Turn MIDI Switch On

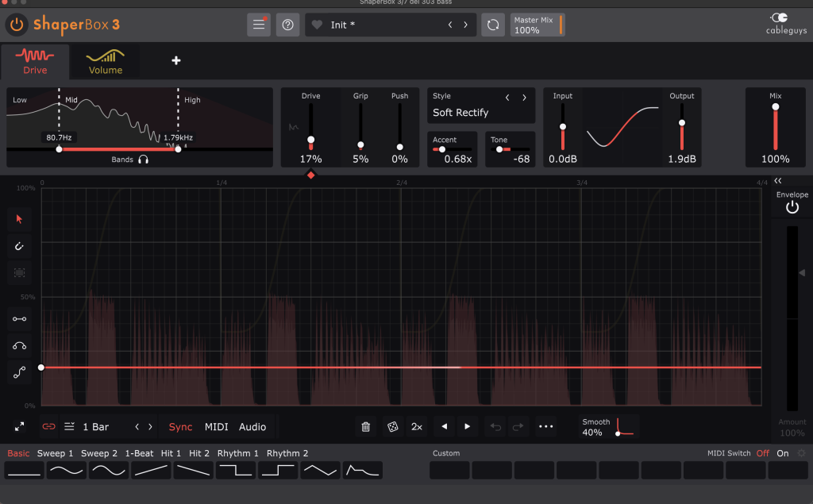pos(782,453)
